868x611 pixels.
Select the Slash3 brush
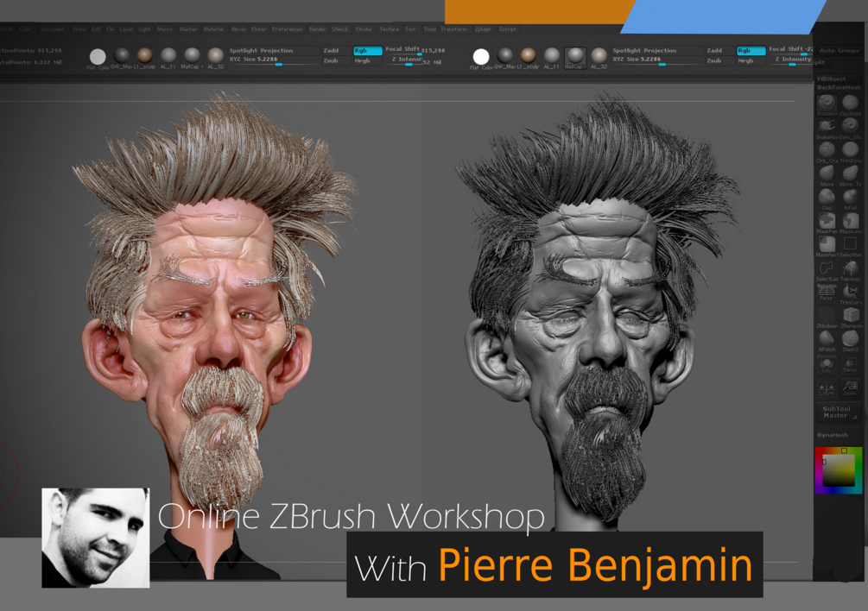click(850, 341)
